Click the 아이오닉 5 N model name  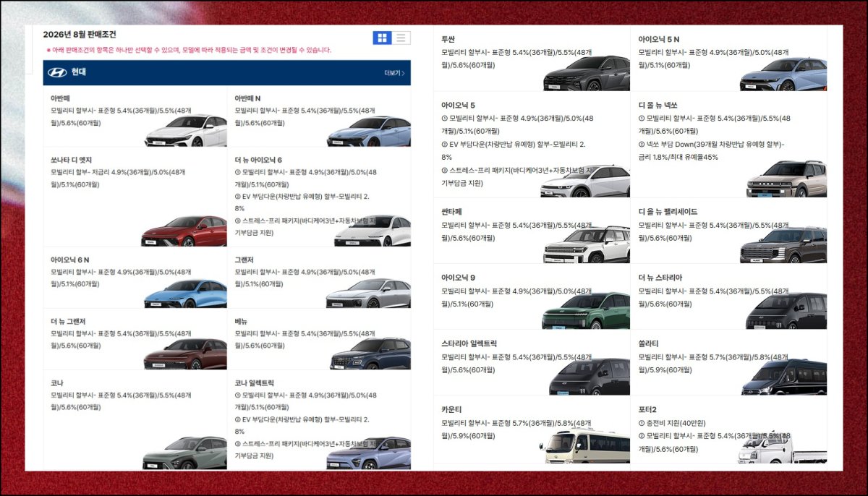(x=658, y=39)
